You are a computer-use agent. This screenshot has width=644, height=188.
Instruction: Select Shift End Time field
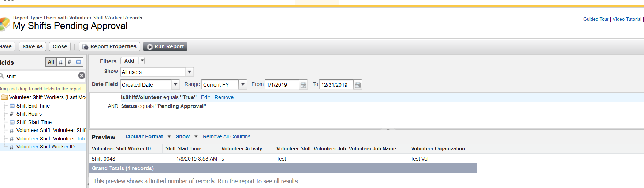(33, 106)
